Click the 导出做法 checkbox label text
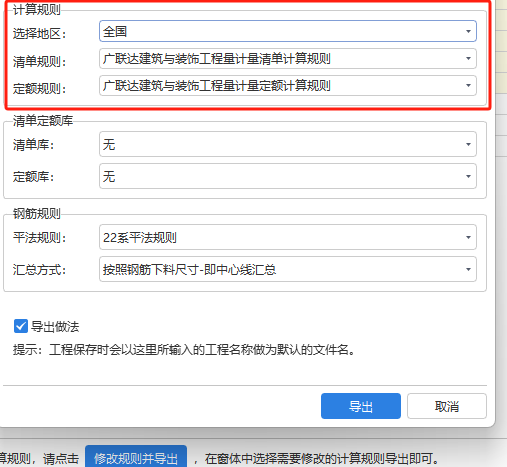Image resolution: width=507 pixels, height=467 pixels. (x=55, y=326)
